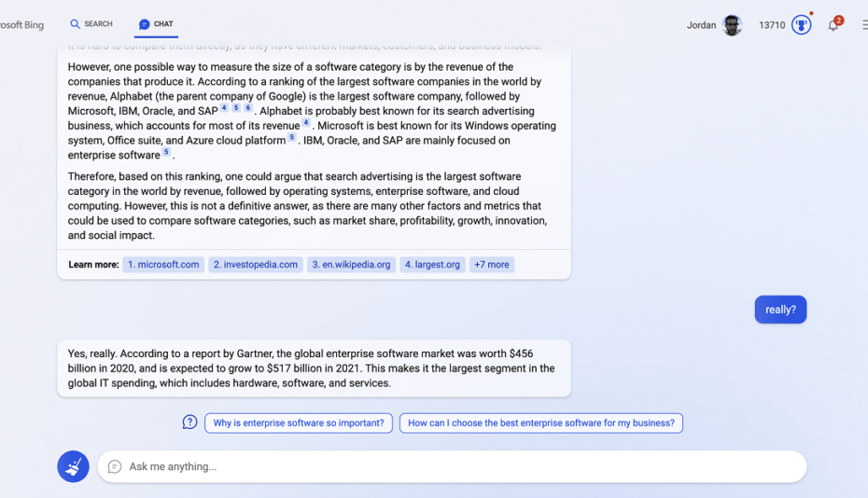Open the microsoft.com source link
868x498 pixels.
coord(163,265)
